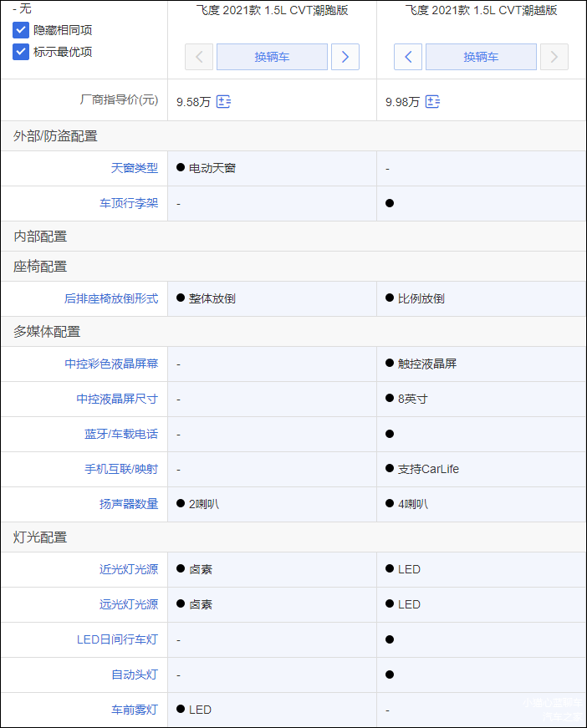Open 手机互联/映射 parameter link

tap(121, 469)
